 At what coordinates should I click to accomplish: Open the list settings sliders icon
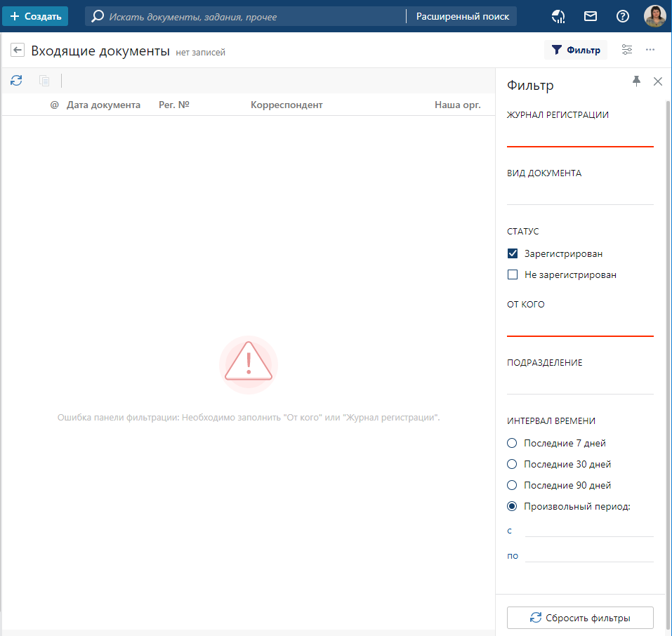pyautogui.click(x=627, y=50)
